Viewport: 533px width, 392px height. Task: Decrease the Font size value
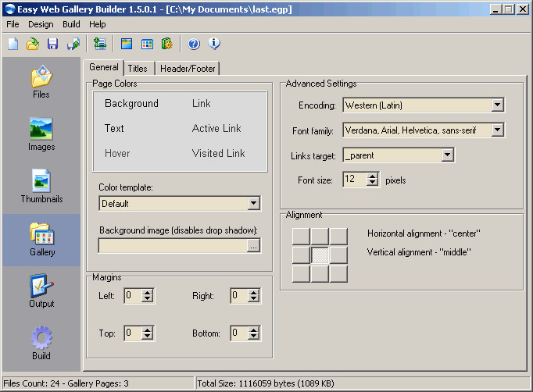click(373, 183)
